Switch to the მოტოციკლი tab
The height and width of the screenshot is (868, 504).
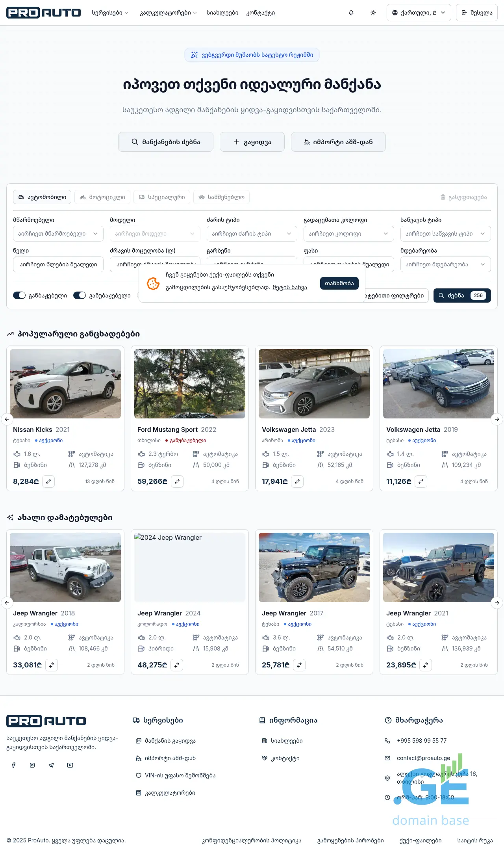[102, 197]
